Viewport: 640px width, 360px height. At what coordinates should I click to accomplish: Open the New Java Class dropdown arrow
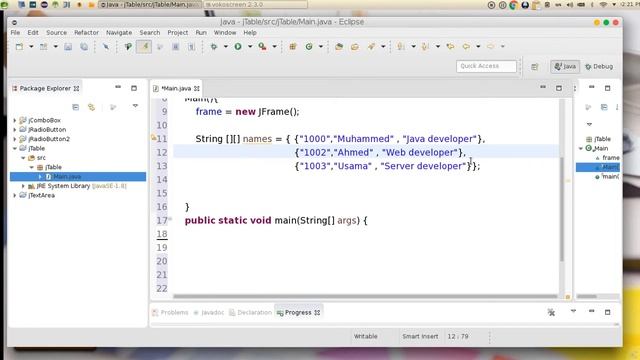tap(321, 47)
